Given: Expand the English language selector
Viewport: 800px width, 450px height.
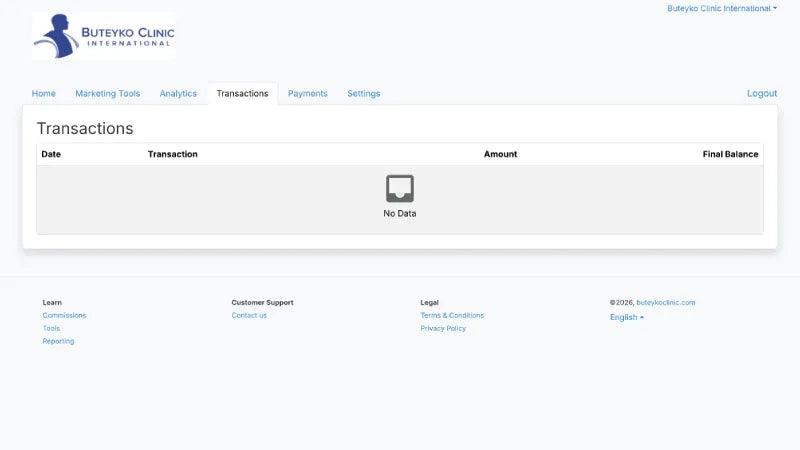Looking at the screenshot, I should [x=627, y=317].
